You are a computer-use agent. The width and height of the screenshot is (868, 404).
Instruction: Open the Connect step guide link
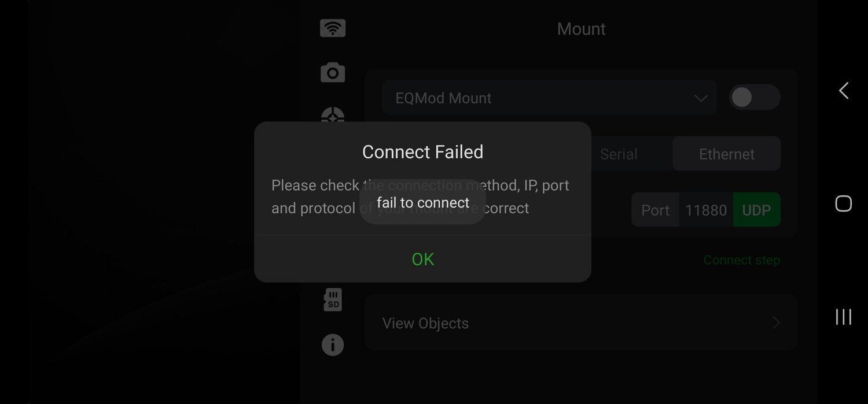tap(742, 260)
